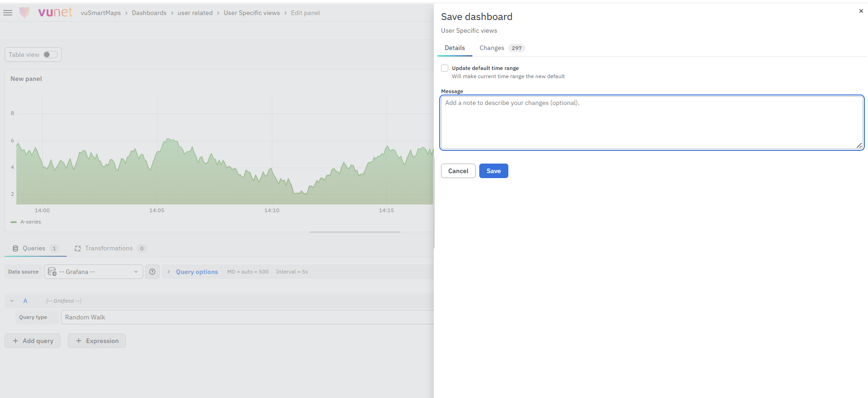Viewport: 868px width, 398px height.
Task: Click the plus icon on Add query
Action: tap(15, 341)
